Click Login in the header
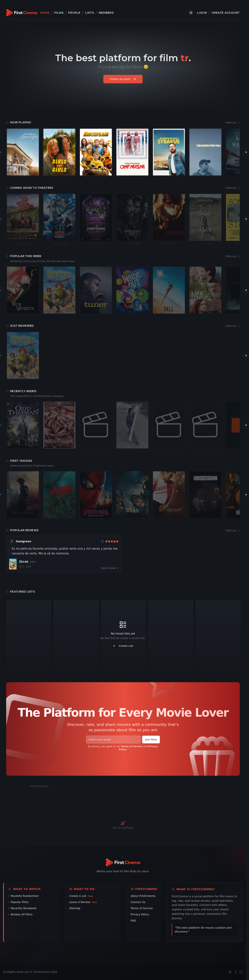249x980 pixels. (202, 13)
